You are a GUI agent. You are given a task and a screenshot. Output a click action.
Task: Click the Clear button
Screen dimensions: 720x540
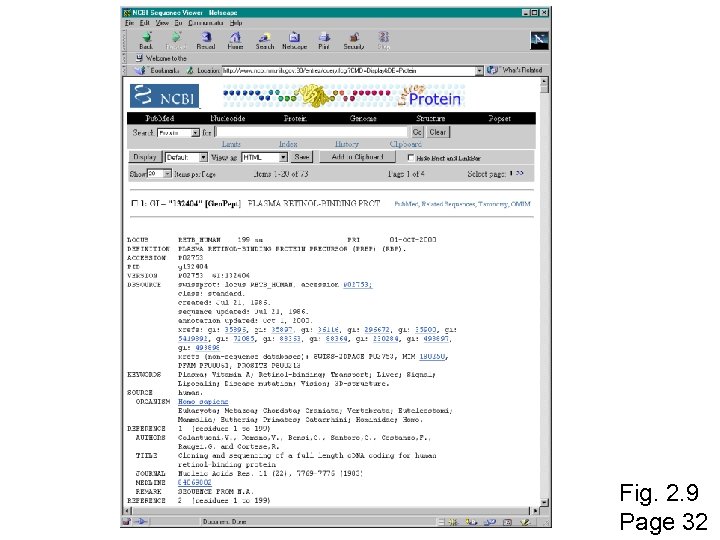438,132
